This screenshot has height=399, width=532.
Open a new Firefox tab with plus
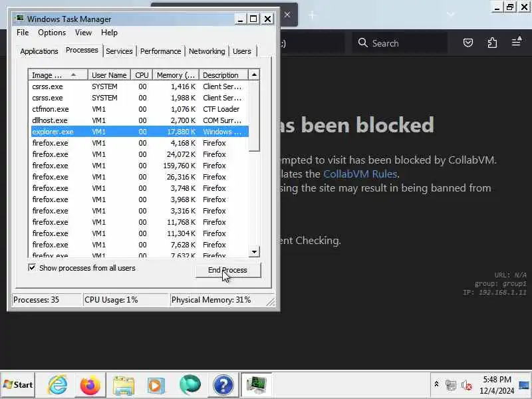(x=312, y=15)
